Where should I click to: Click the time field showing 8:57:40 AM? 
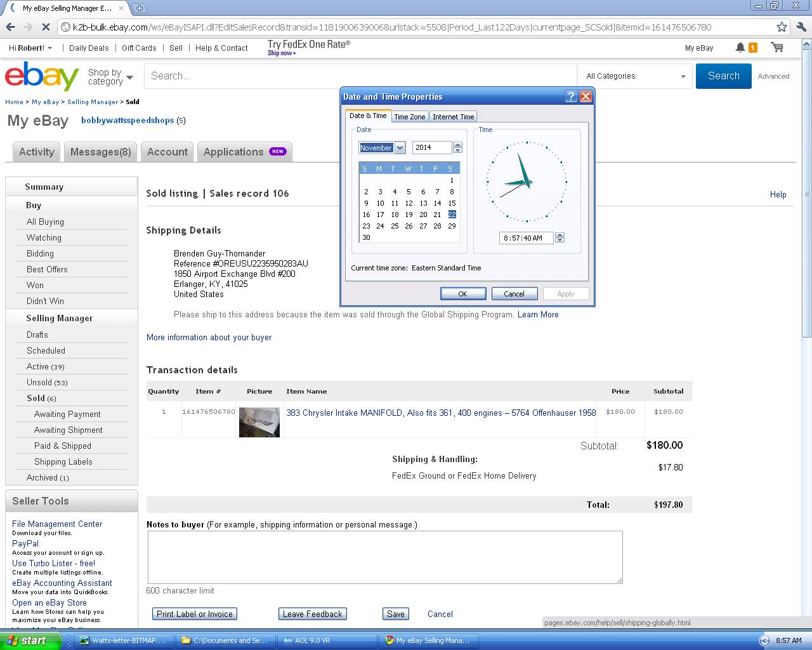(526, 238)
